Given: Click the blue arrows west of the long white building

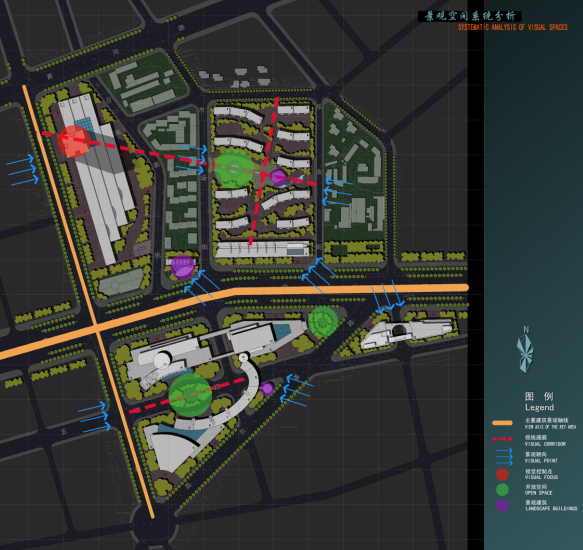Looking at the screenshot, I should tap(22, 170).
